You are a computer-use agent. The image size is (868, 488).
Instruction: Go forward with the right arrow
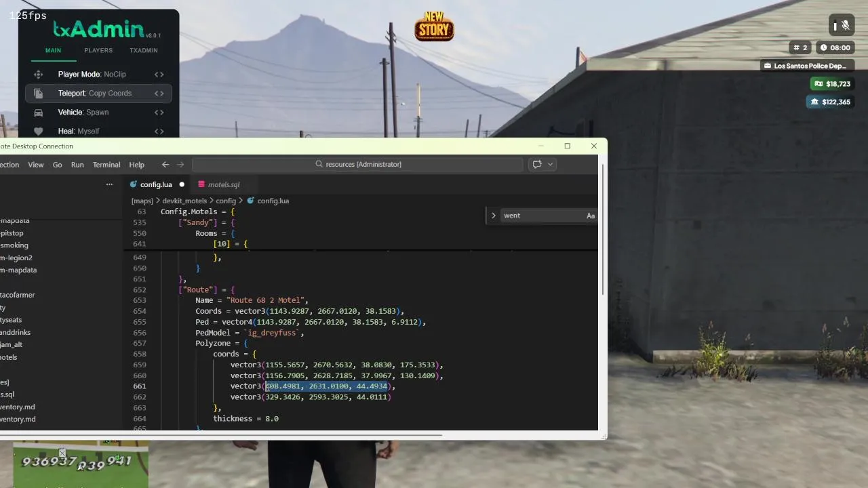click(180, 164)
